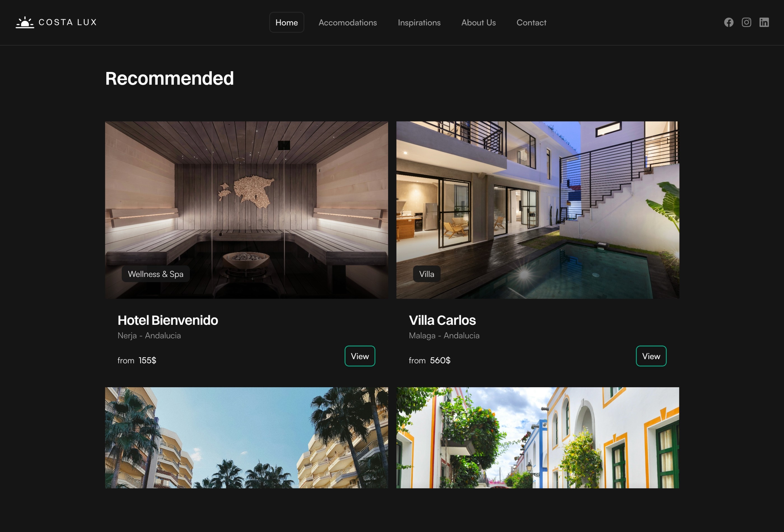View Hotel Bienvenido listing details
Screen dimensions: 784x532
360,356
